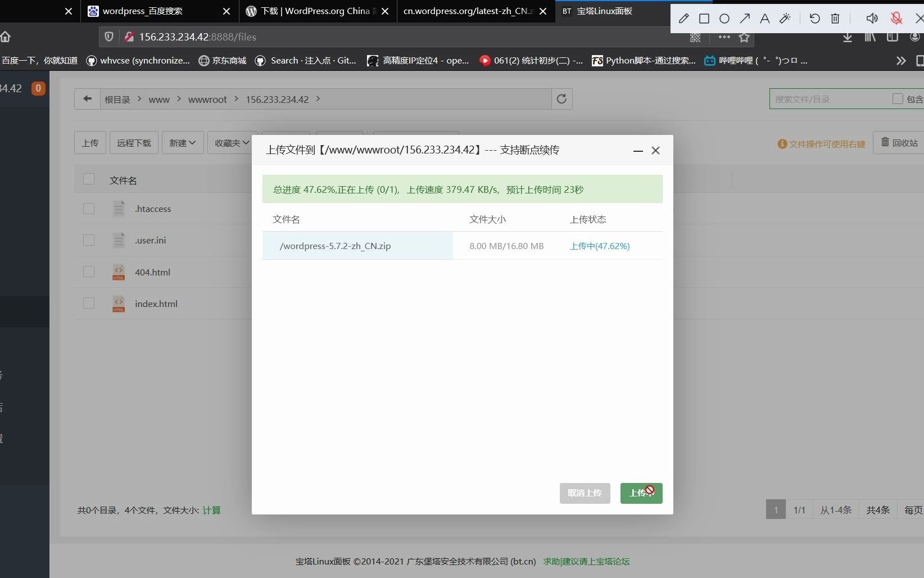The height and width of the screenshot is (578, 924).
Task: Open the QR code icon in address bar
Action: point(695,37)
